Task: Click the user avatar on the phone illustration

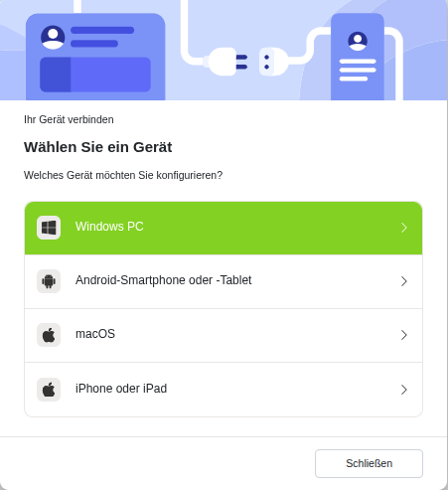Action: (358, 41)
